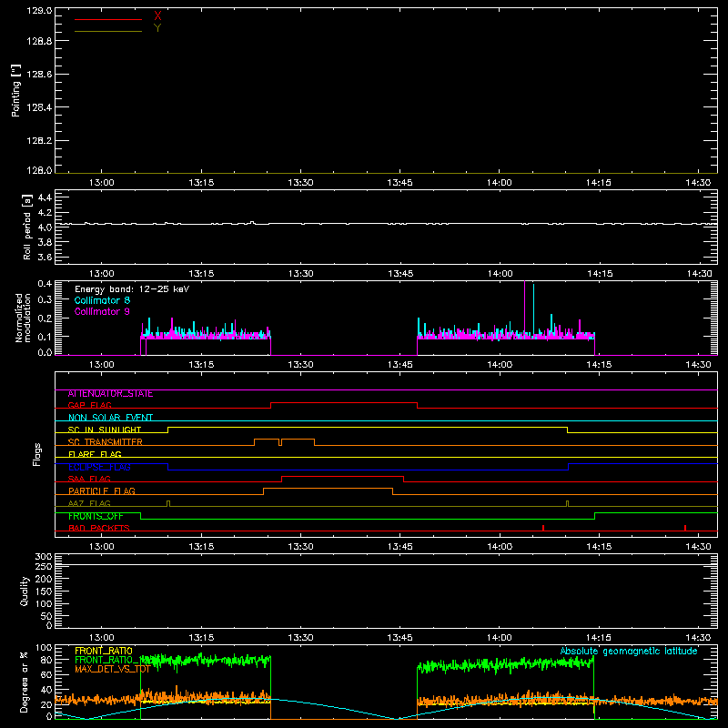
Task: Click the olive Y legend line
Action: click(107, 31)
